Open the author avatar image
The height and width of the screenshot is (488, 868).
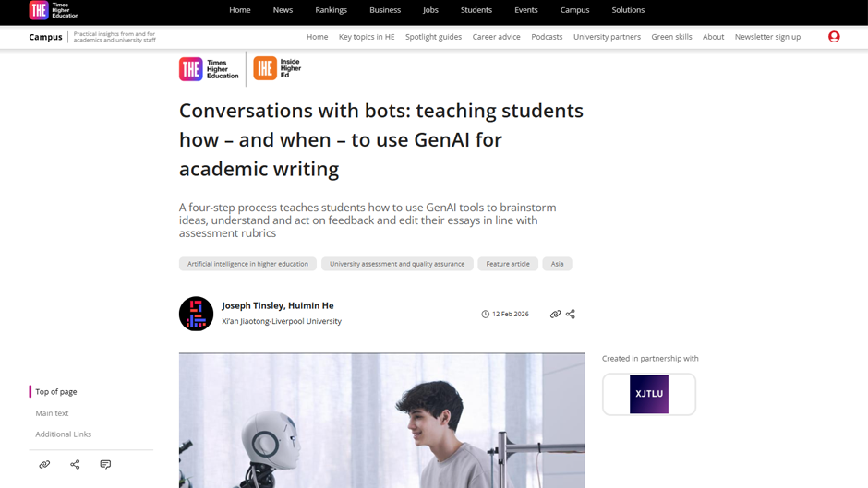(196, 314)
